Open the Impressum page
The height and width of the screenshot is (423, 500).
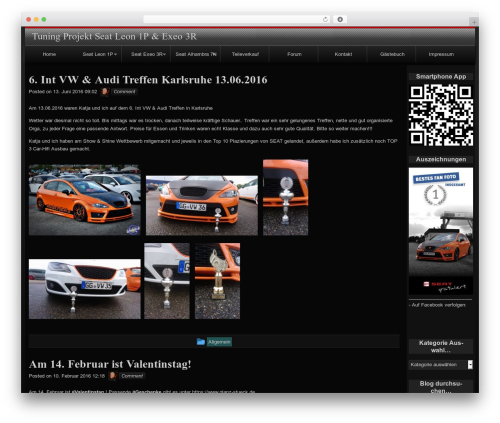click(x=441, y=54)
